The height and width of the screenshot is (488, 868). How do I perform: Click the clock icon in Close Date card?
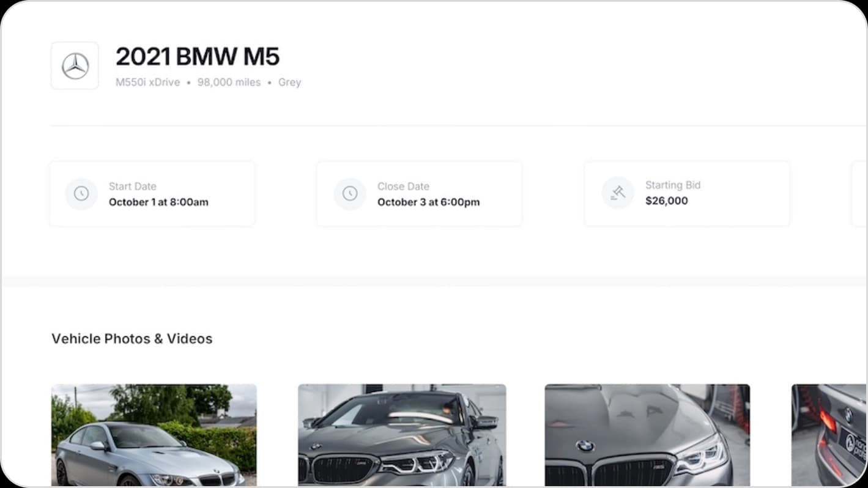(350, 193)
